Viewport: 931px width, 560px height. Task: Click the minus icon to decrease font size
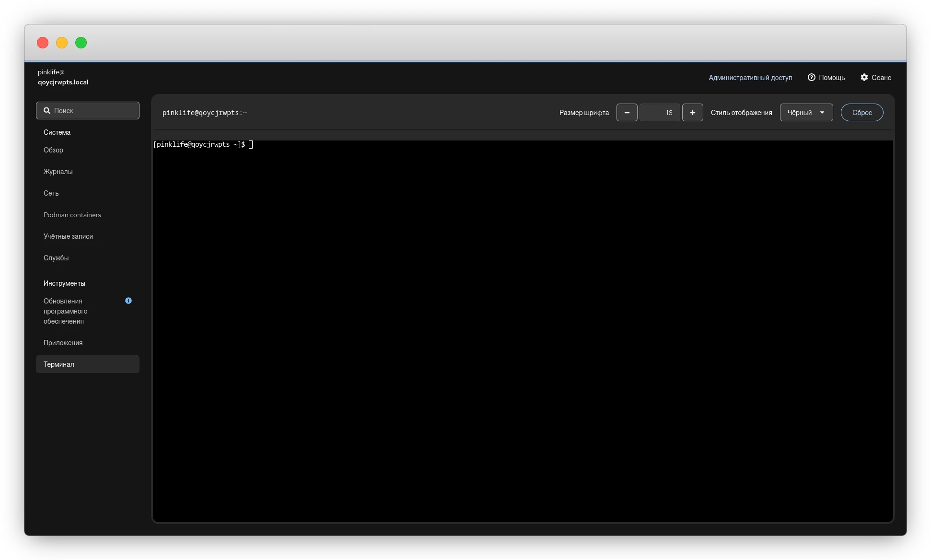(x=627, y=113)
